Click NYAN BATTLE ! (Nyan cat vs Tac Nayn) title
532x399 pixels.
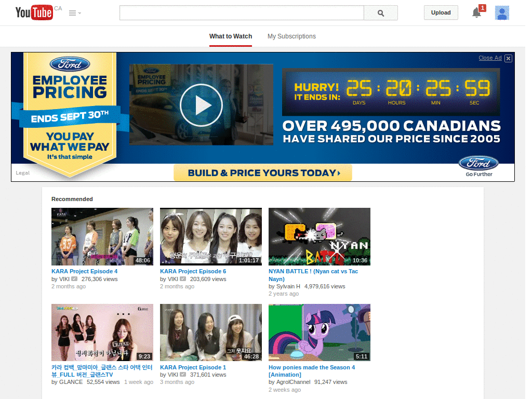[313, 275]
